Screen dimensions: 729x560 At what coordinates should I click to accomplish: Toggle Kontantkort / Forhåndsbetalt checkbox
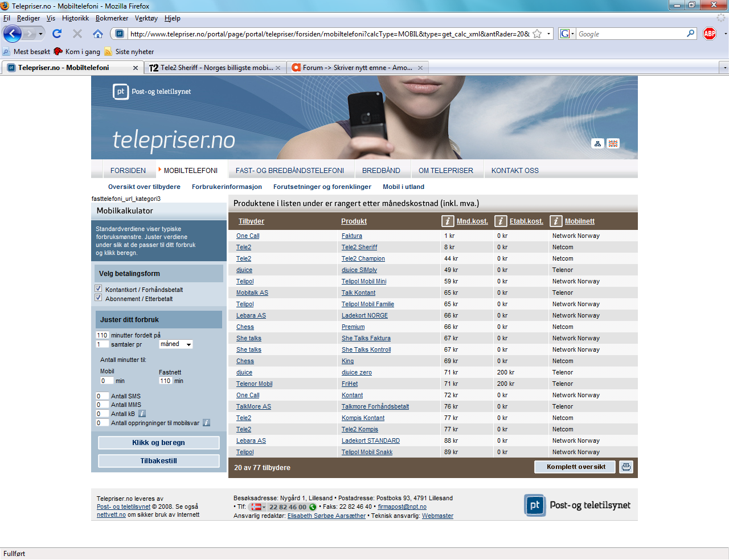pyautogui.click(x=99, y=289)
